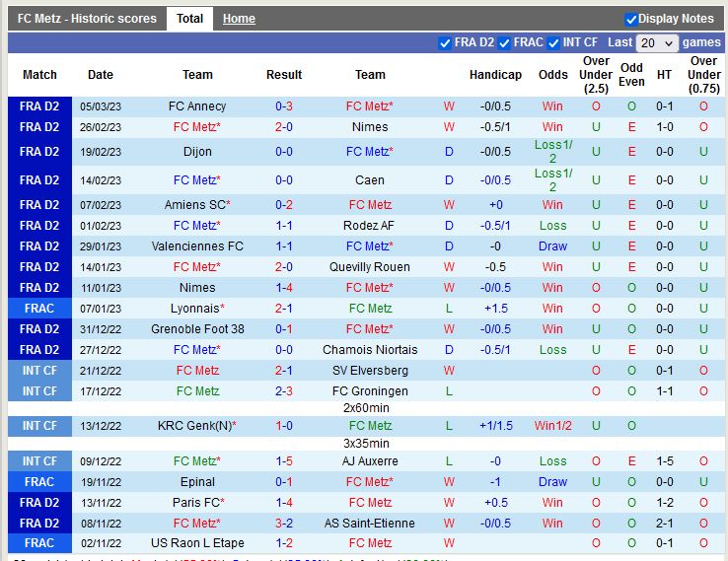Open the Last 20 games dropdown
Image resolution: width=728 pixels, height=561 pixels.
tap(657, 43)
